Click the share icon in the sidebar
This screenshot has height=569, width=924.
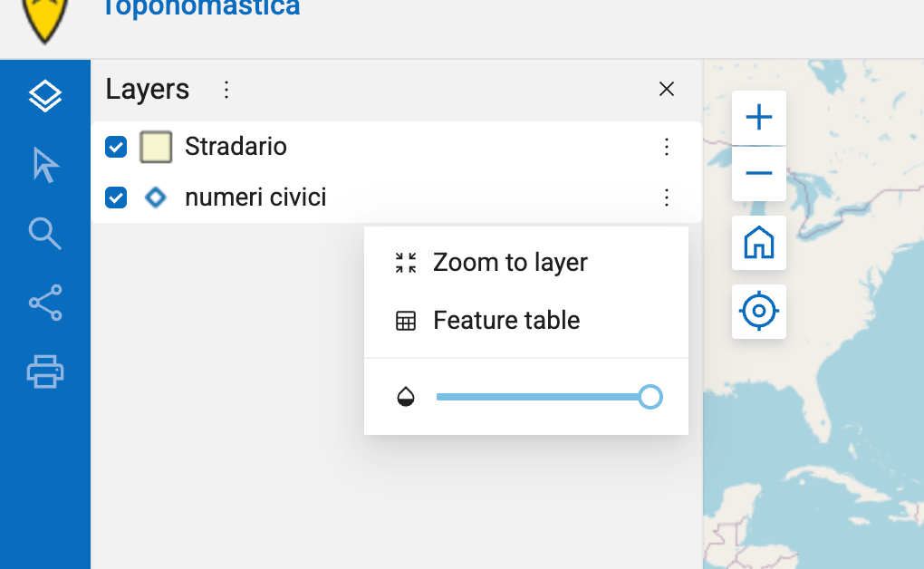[x=45, y=304]
